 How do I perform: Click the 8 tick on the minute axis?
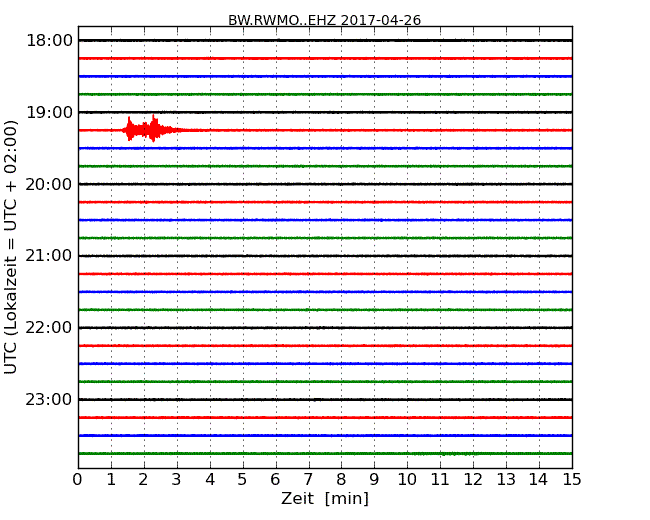coord(341,480)
